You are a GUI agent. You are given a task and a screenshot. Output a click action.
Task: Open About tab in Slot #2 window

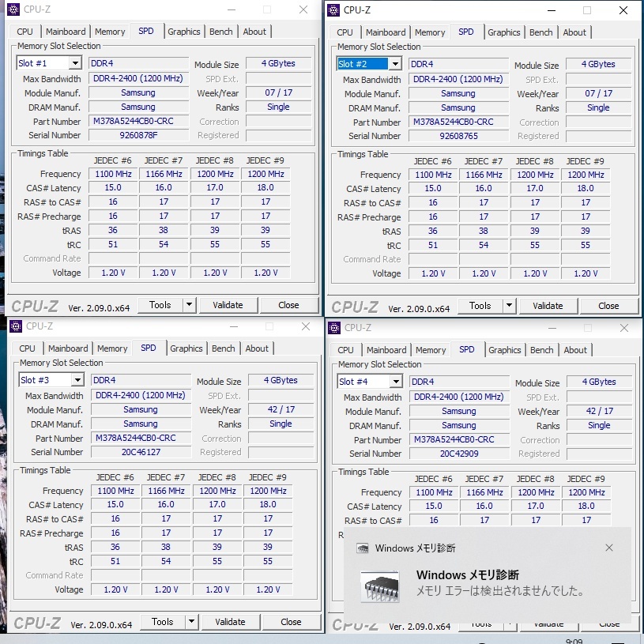574,32
